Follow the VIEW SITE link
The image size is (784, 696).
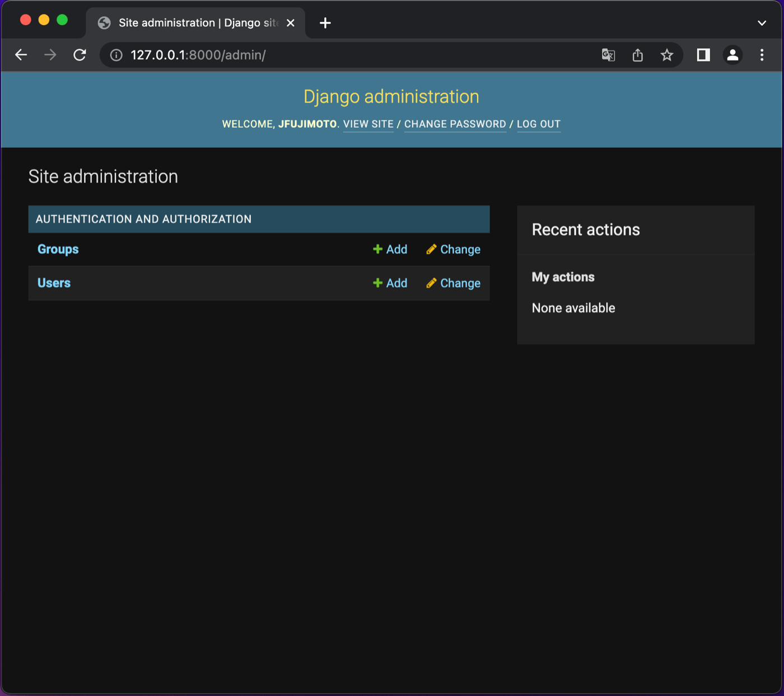[x=368, y=124]
